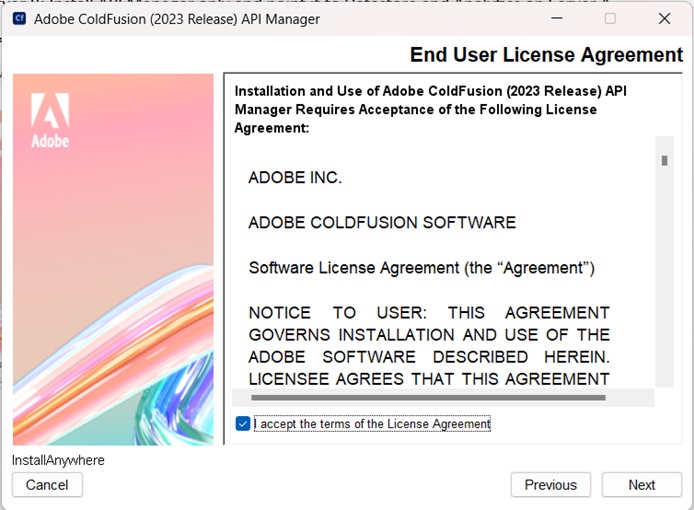
Task: Minimize the API Manager installer window
Action: [555, 18]
